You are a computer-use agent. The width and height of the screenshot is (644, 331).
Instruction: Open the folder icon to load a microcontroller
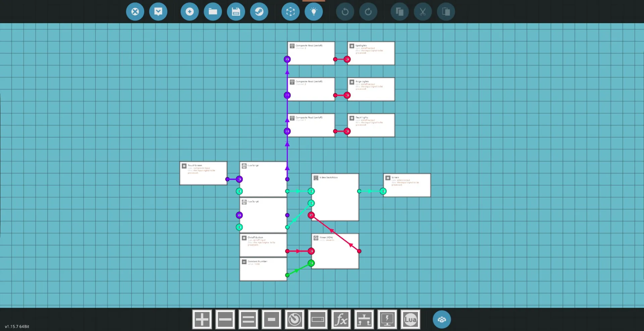213,12
